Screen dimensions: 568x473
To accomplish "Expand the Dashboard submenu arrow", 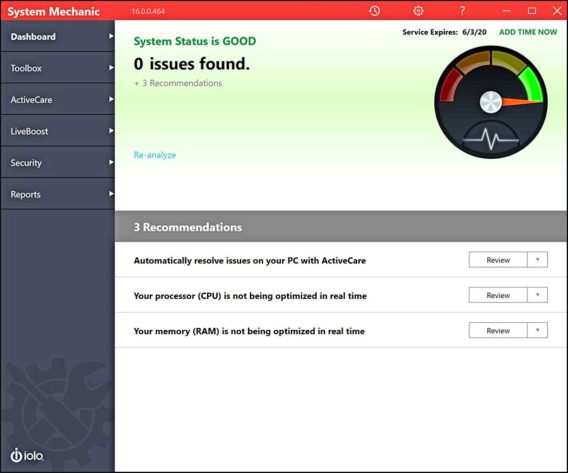I will (x=111, y=36).
